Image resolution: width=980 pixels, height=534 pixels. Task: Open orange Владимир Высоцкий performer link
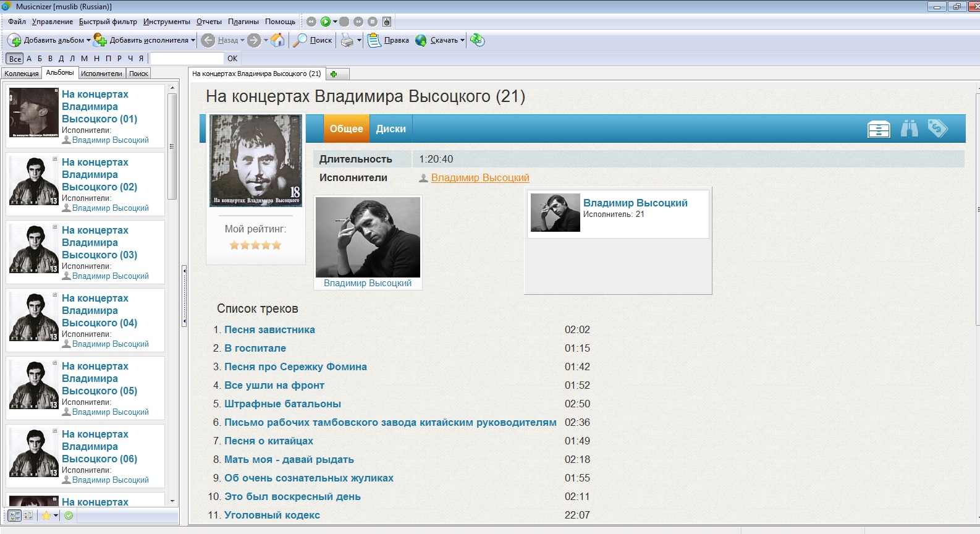coord(480,178)
